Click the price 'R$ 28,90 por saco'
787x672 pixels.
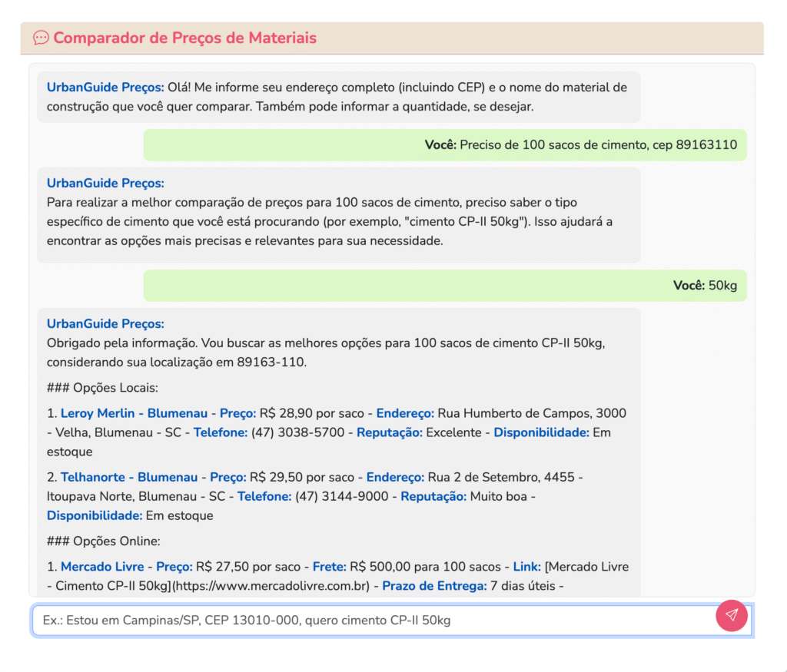(312, 413)
